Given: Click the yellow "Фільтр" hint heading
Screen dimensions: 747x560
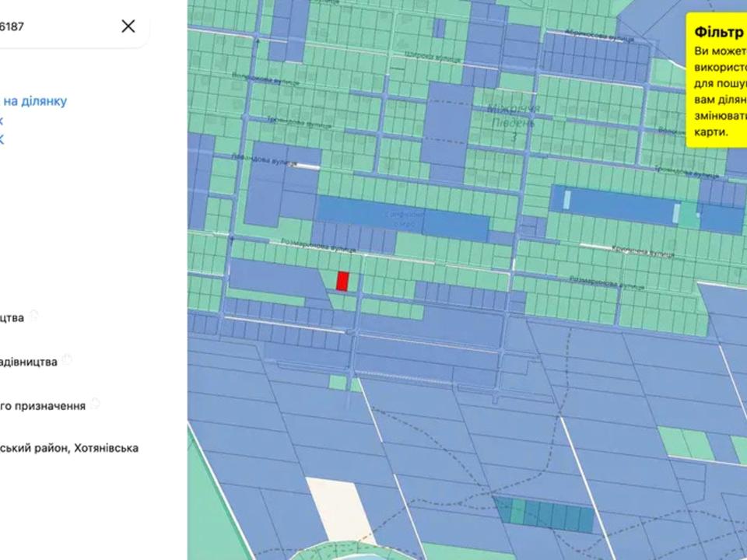Looking at the screenshot, I should point(719,32).
